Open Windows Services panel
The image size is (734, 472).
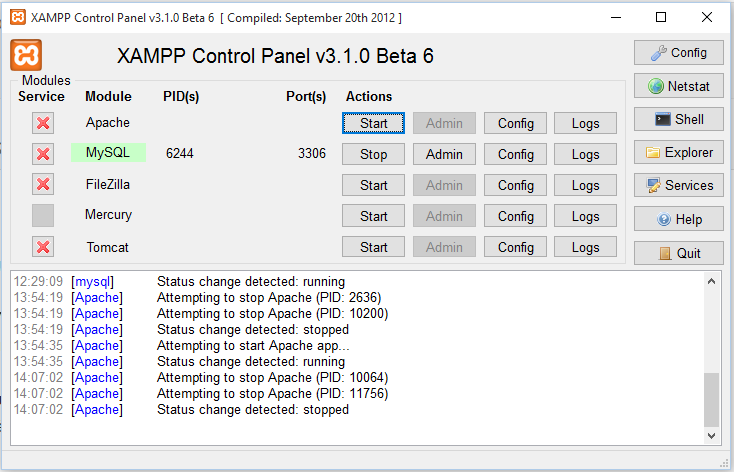[678, 185]
